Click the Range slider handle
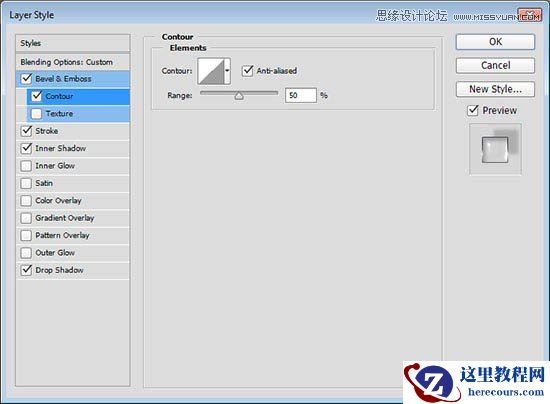The height and width of the screenshot is (404, 550). [x=239, y=96]
